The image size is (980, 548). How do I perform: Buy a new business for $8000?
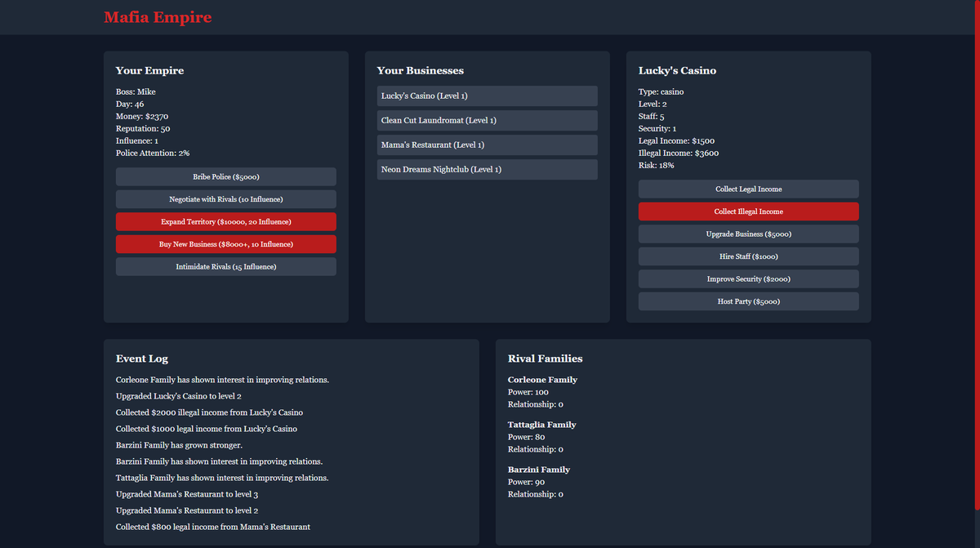225,243
